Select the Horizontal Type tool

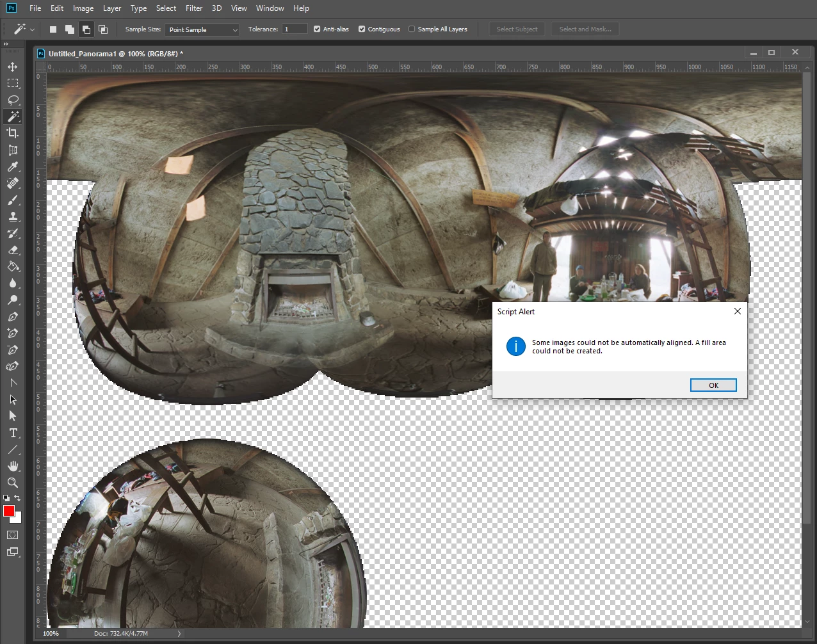[x=13, y=433]
